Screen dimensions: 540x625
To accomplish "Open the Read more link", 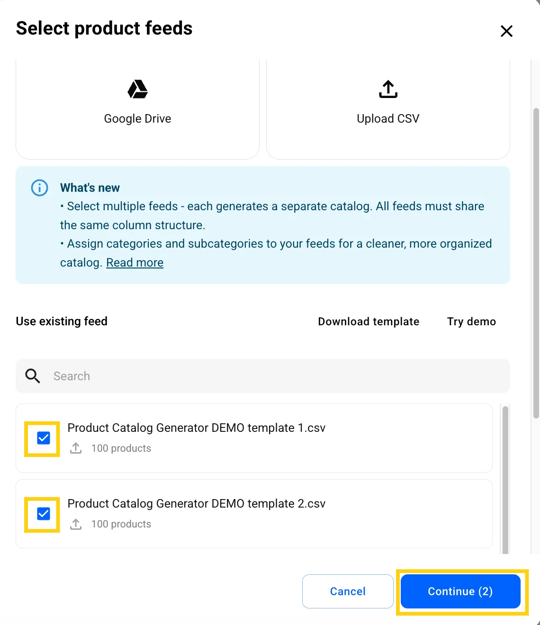I will (x=135, y=263).
